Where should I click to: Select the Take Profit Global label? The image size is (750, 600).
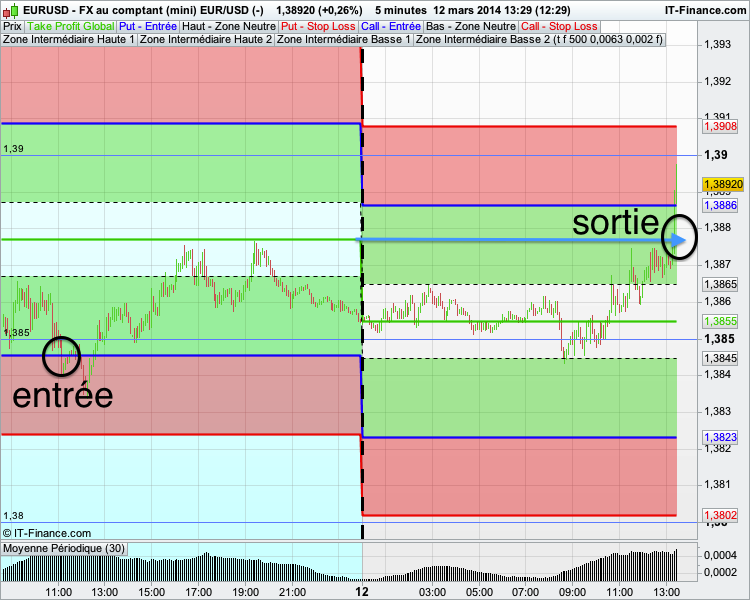pos(70,26)
